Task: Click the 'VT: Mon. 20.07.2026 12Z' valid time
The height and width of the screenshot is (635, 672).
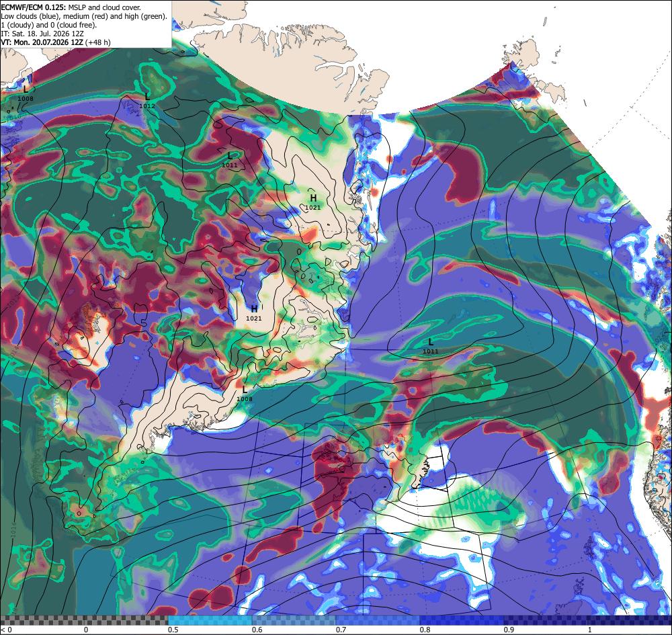Action: 42,42
